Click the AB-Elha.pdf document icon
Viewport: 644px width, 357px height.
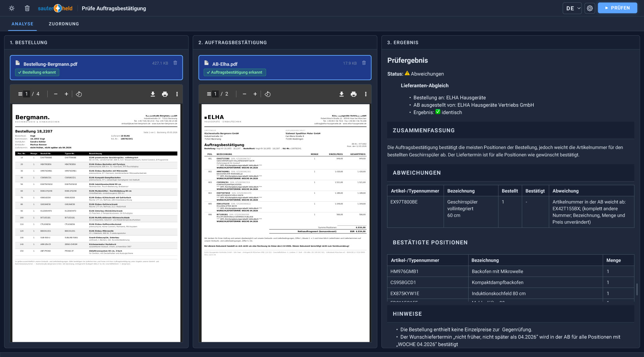[x=206, y=63]
